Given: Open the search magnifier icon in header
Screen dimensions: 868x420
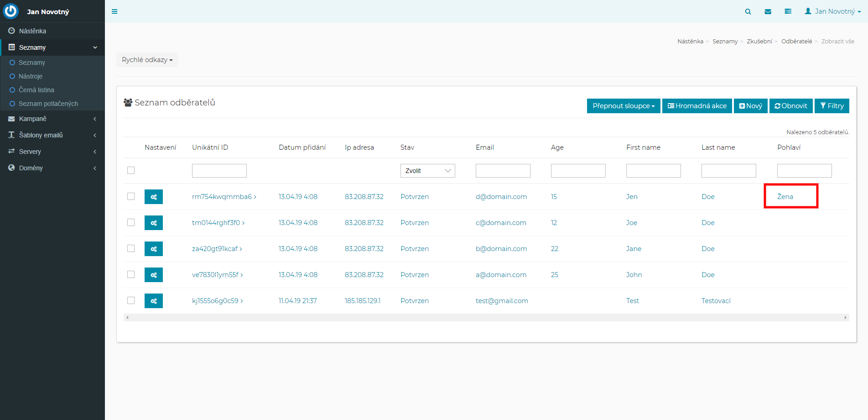Looking at the screenshot, I should (748, 11).
